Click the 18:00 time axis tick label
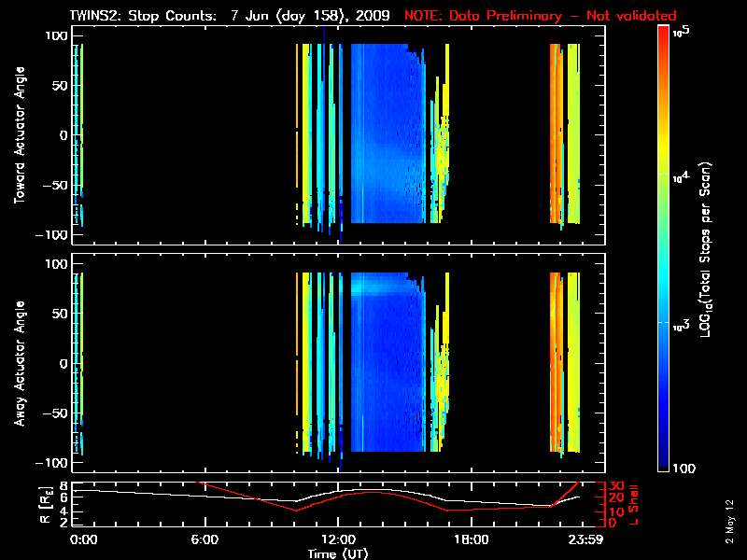 click(x=471, y=540)
